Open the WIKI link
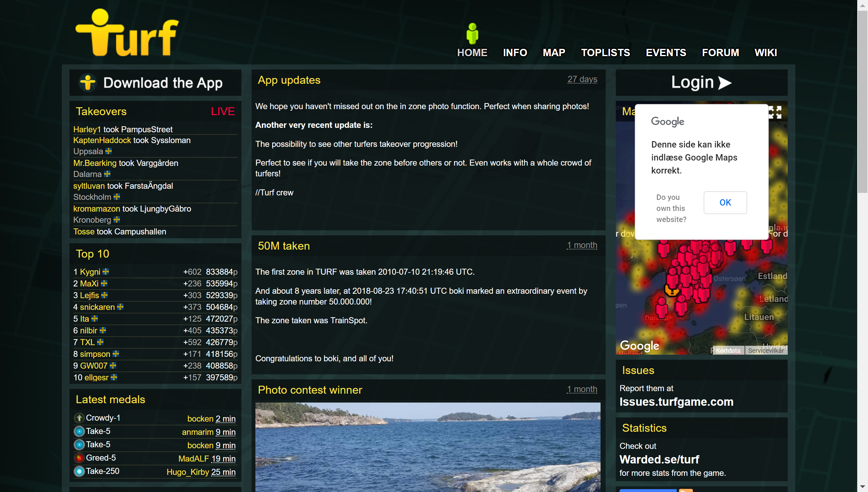 pos(765,53)
